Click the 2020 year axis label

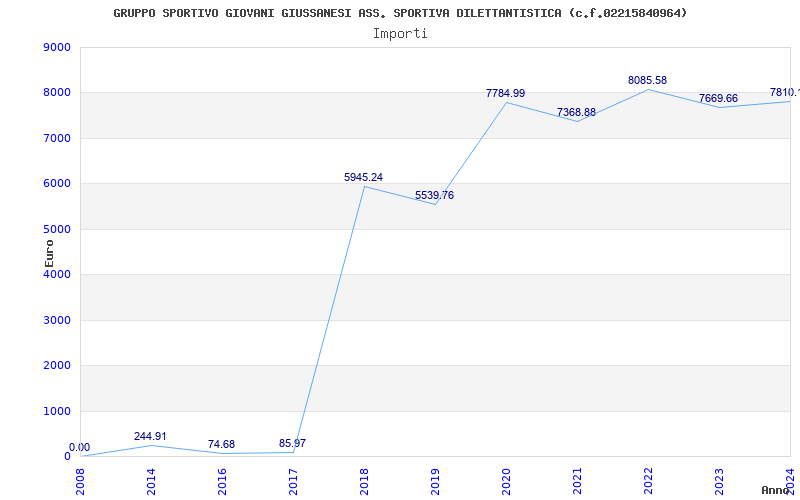click(506, 481)
